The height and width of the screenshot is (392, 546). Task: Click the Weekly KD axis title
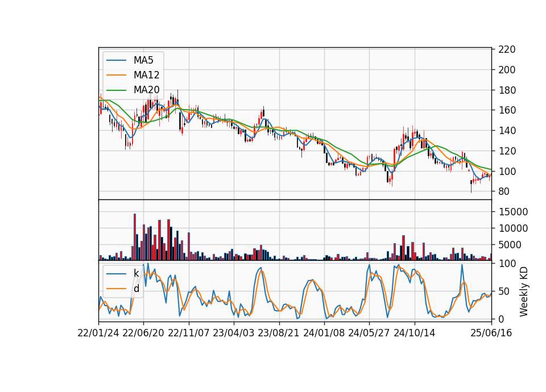pos(524,291)
